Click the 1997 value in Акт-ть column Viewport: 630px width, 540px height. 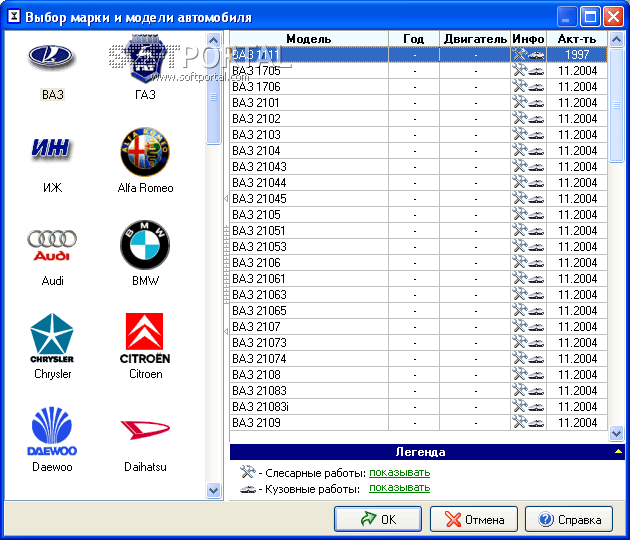[577, 55]
